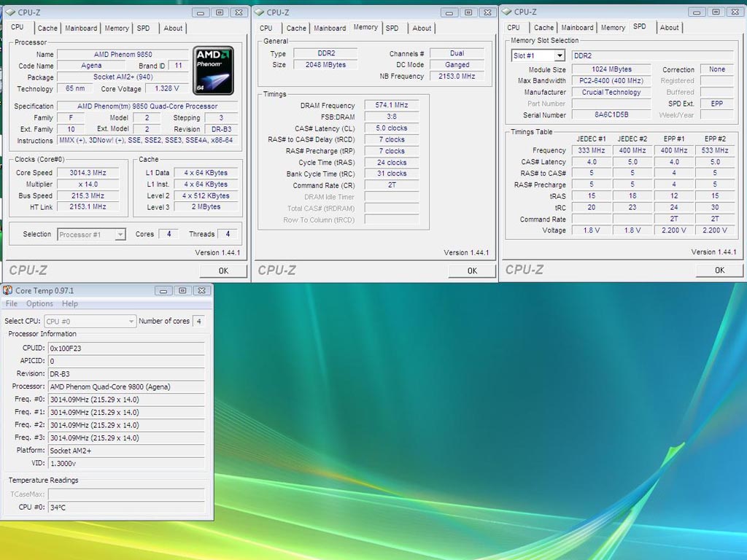This screenshot has width=747, height=560.
Task: Click the Serial Number value '8A6C1D5B'
Action: pyautogui.click(x=612, y=114)
